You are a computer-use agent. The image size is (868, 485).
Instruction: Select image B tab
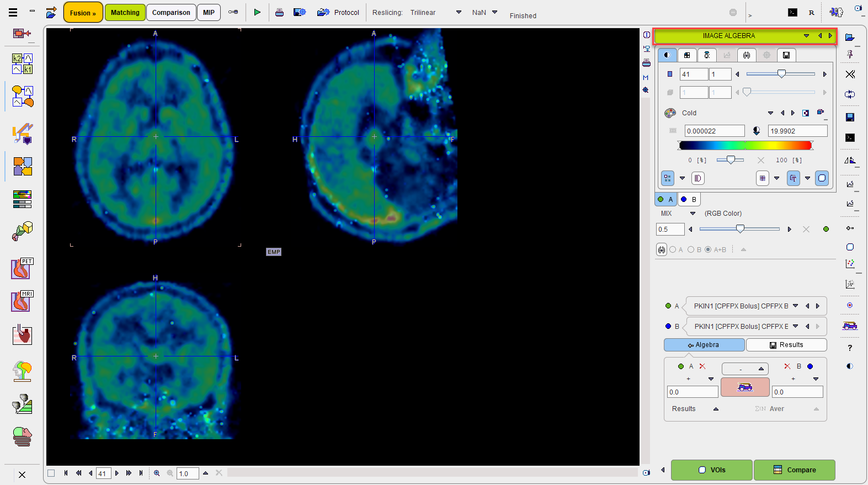click(689, 199)
